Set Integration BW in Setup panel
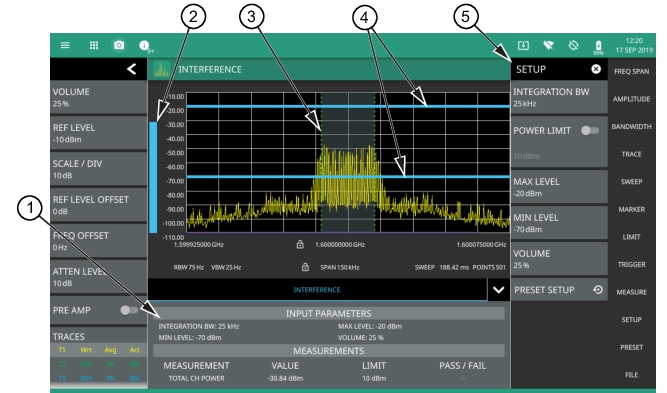The height and width of the screenshot is (393, 667). tap(559, 97)
